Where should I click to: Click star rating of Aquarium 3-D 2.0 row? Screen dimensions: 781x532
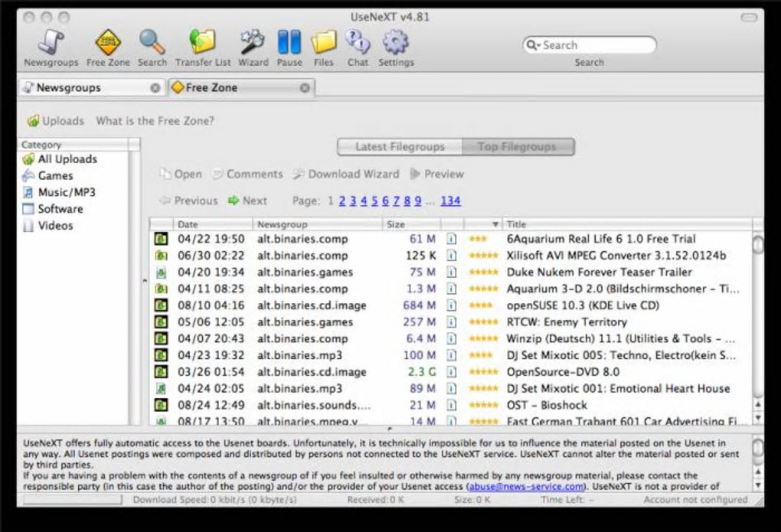483,289
